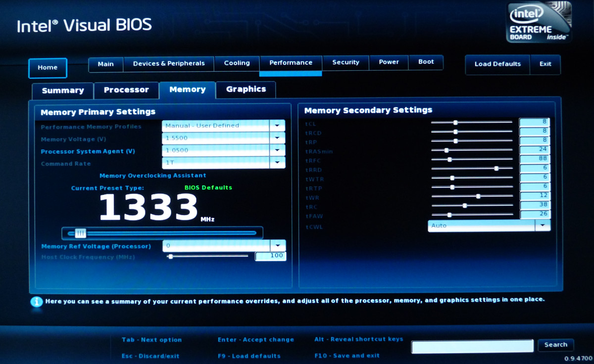Click the memory frequency slider handle
The width and height of the screenshot is (594, 364).
(x=80, y=233)
